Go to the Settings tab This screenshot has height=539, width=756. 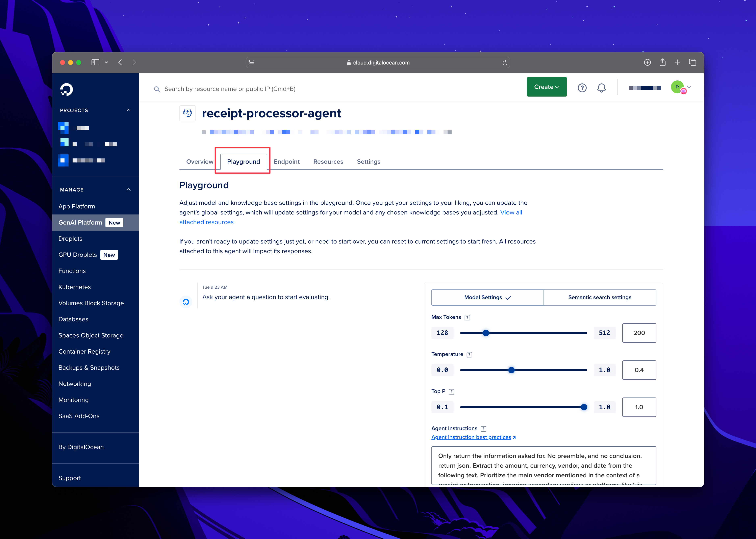pyautogui.click(x=369, y=162)
